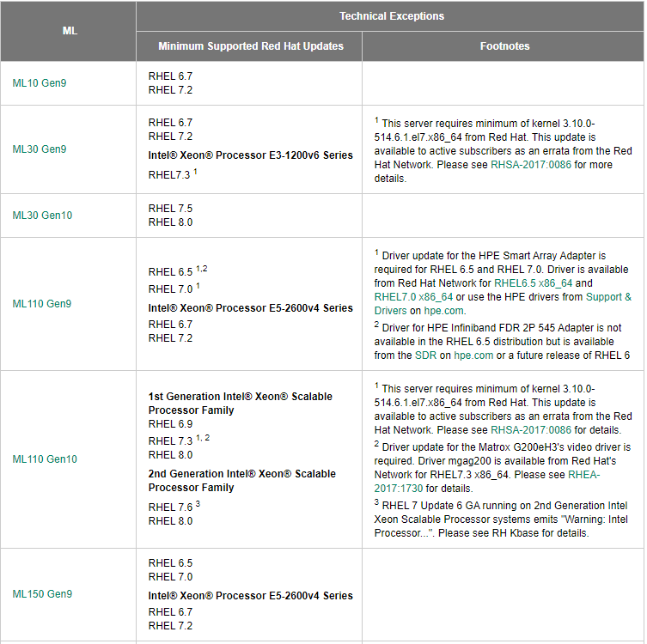Viewport: 647px width, 644px height.
Task: Click the Footnotes column header
Action: 504,46
